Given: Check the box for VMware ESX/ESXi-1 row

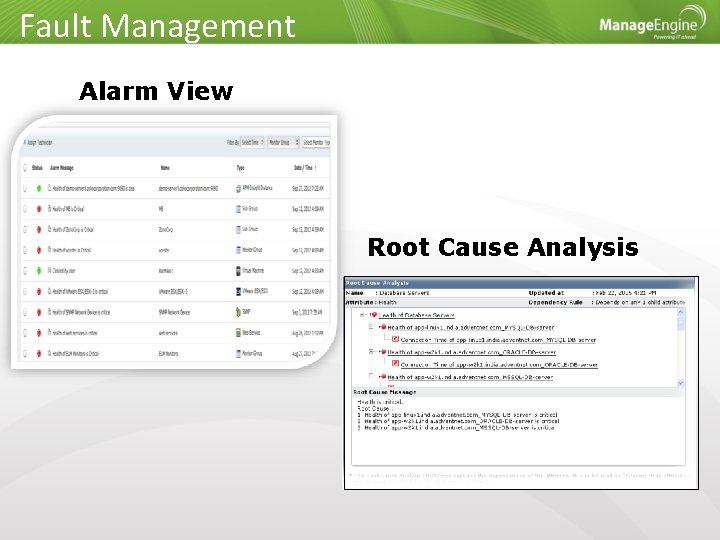Looking at the screenshot, I should click(x=25, y=292).
